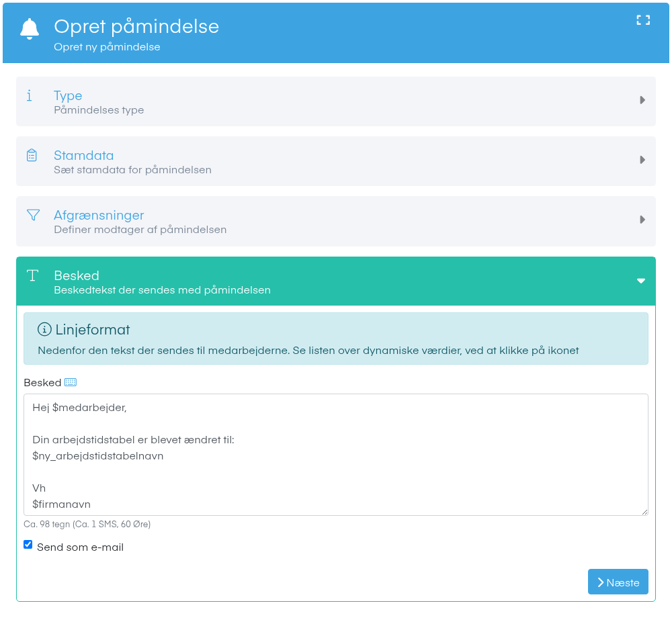The image size is (672, 628).
Task: Click the Næste button
Action: pos(618,582)
